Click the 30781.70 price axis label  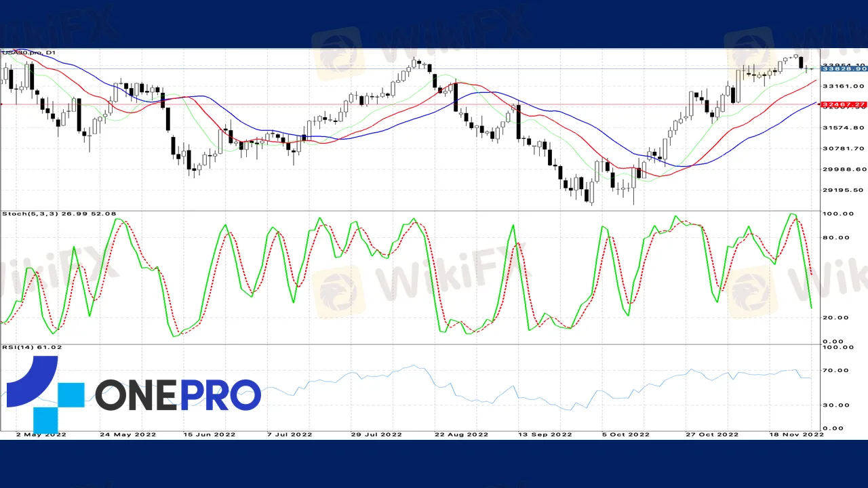844,148
